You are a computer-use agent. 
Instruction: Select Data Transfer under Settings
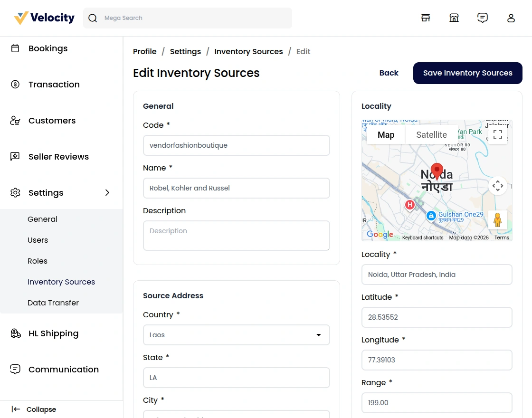point(53,303)
